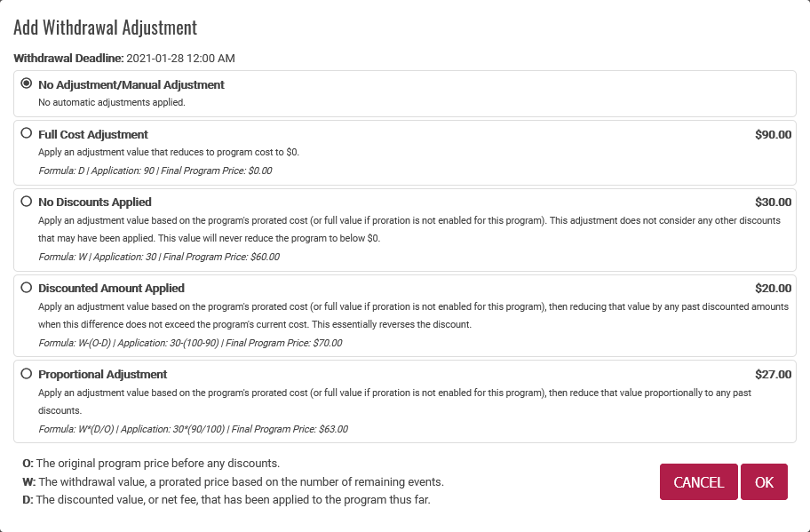Screen dimensions: 810x532
Task: Click the $30.00 No Discounts amount
Action: pyautogui.click(x=773, y=202)
